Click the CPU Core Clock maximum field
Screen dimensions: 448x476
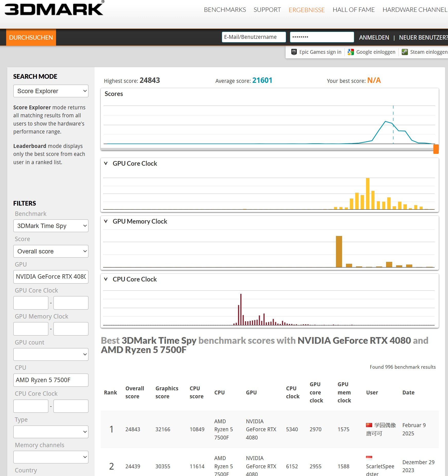tap(71, 406)
